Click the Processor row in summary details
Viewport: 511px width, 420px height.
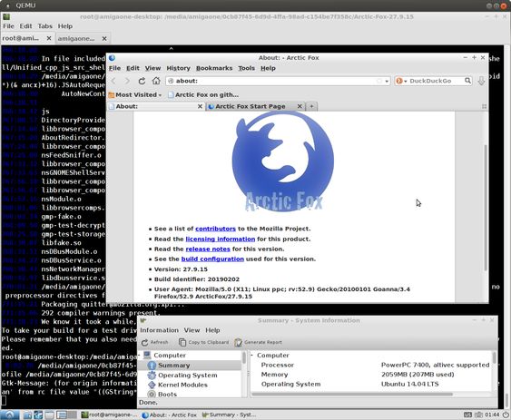371,365
